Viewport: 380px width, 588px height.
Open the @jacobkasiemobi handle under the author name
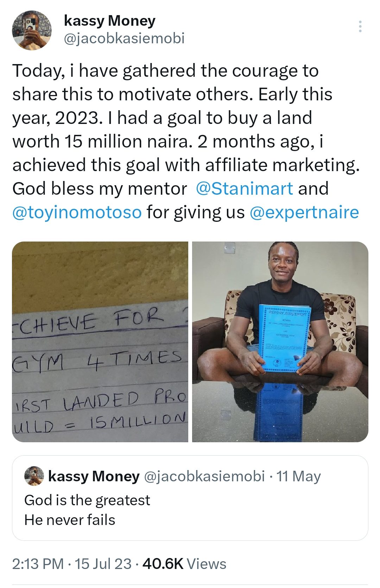pyautogui.click(x=124, y=38)
